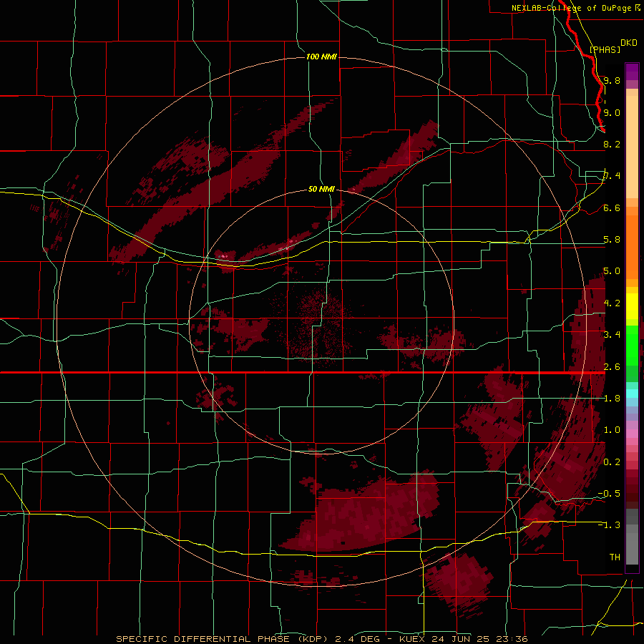Click the 8.2 scale value
Screen dimensions: 644x644
click(x=612, y=144)
